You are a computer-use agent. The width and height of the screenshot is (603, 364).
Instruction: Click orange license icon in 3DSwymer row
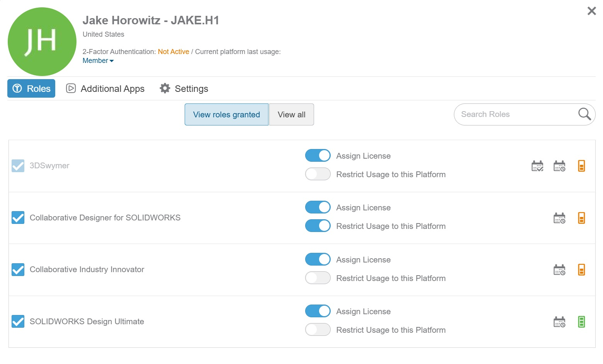(x=581, y=166)
